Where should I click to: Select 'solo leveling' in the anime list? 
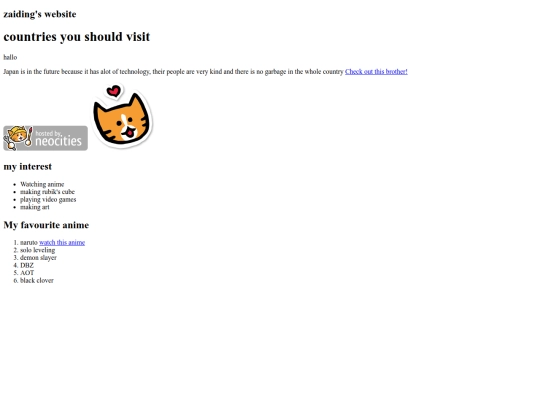tap(38, 250)
